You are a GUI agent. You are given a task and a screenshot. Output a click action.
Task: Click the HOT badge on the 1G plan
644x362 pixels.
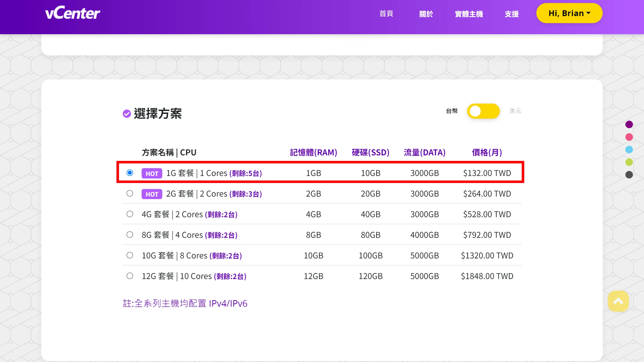151,173
